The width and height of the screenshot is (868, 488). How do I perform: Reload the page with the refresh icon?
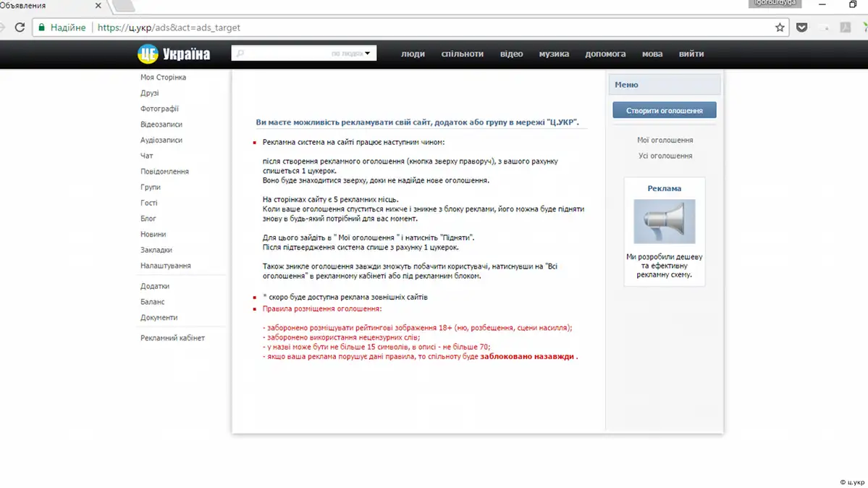(20, 28)
